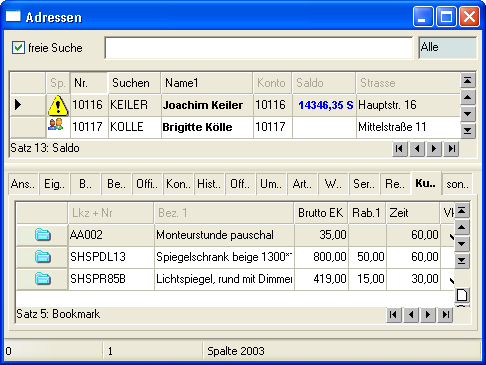Go to previous record in articles grid
Viewport: 486px width, 365px height.
411,314
